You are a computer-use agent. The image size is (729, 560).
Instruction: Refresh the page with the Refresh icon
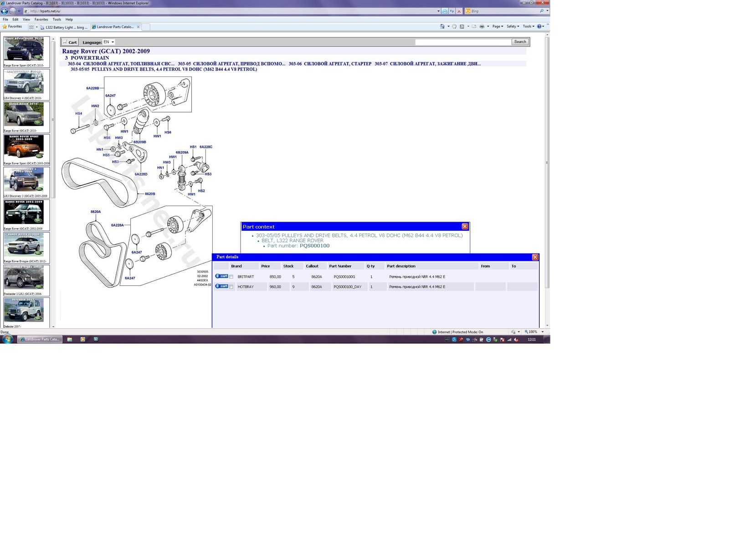click(452, 11)
